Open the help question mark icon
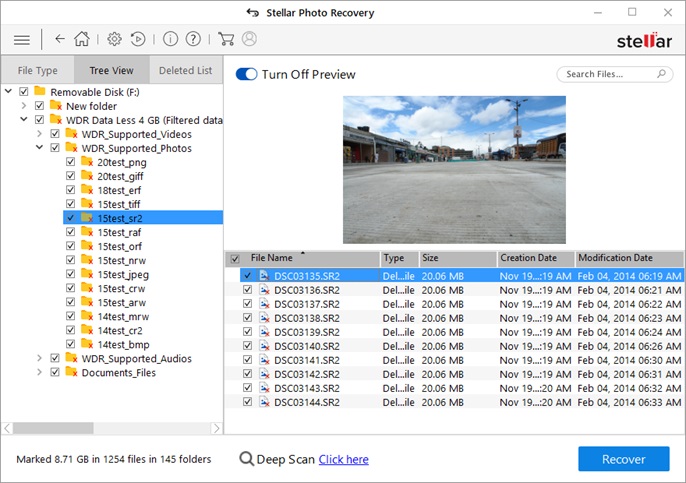The width and height of the screenshot is (686, 483). 193,39
